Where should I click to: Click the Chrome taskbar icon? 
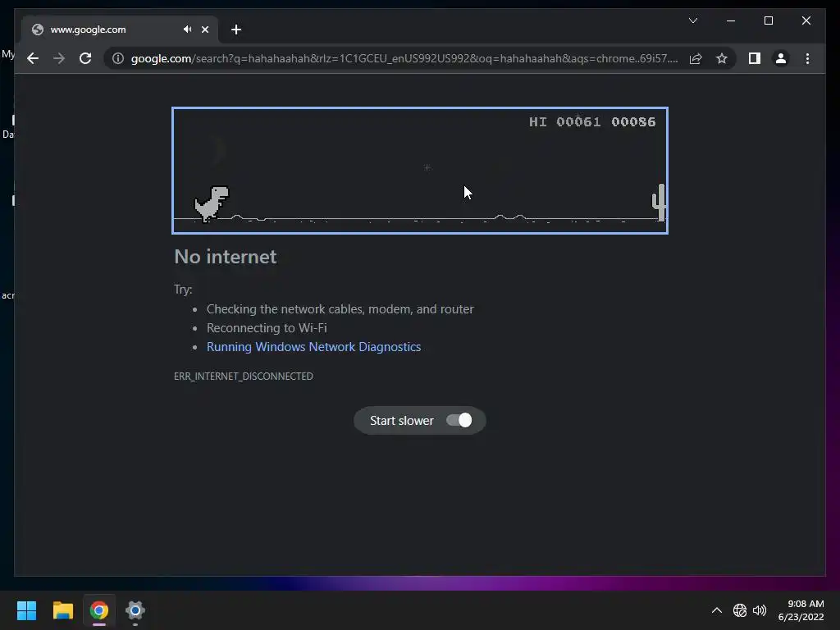pos(99,610)
